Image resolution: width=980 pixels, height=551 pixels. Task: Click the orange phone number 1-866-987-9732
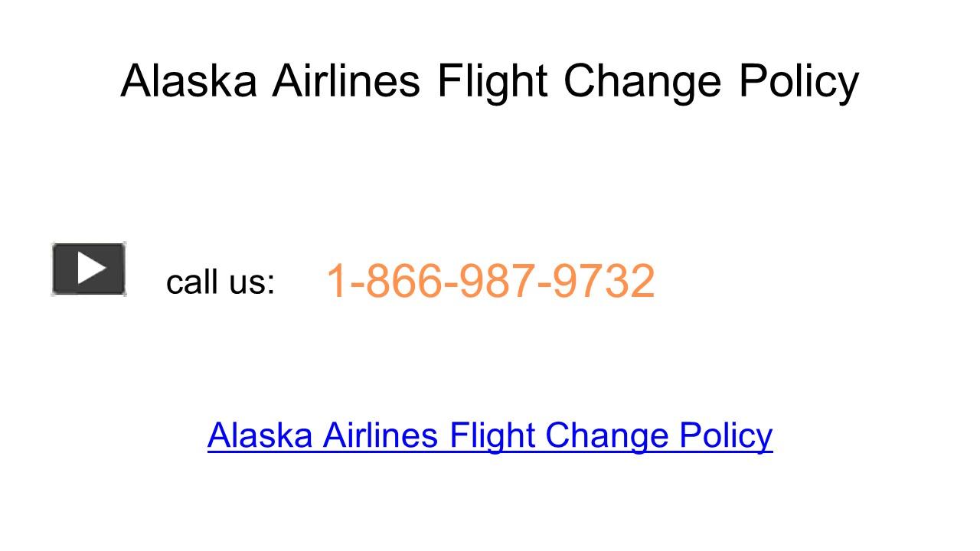(x=490, y=281)
